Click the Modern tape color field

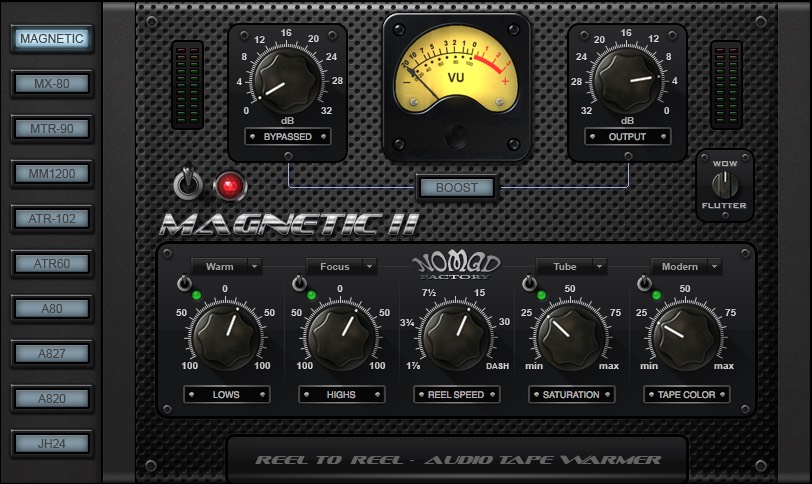click(679, 267)
